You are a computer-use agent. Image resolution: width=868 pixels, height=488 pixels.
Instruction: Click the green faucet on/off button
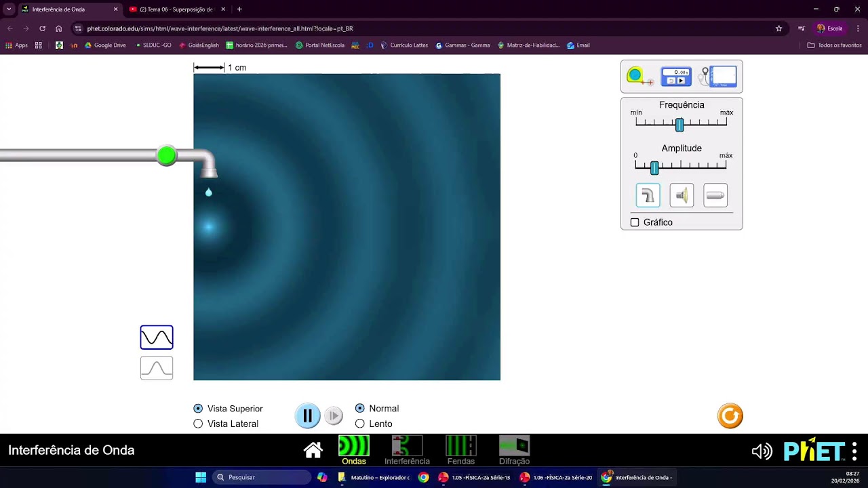click(x=166, y=156)
